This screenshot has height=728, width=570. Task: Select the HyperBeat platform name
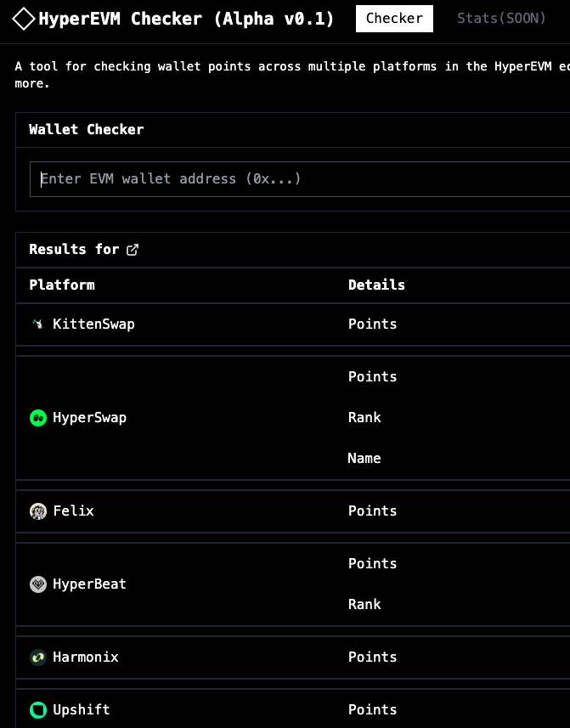pos(89,584)
